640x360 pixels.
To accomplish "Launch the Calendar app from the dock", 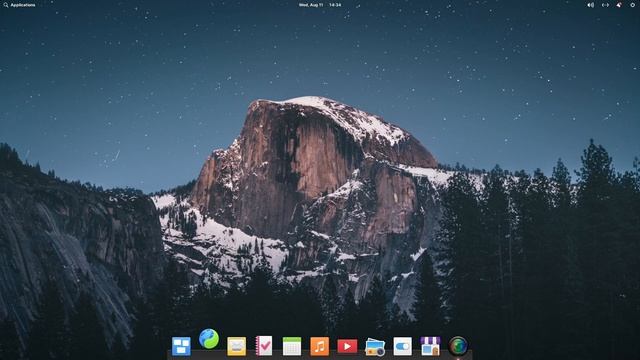I will [x=292, y=347].
